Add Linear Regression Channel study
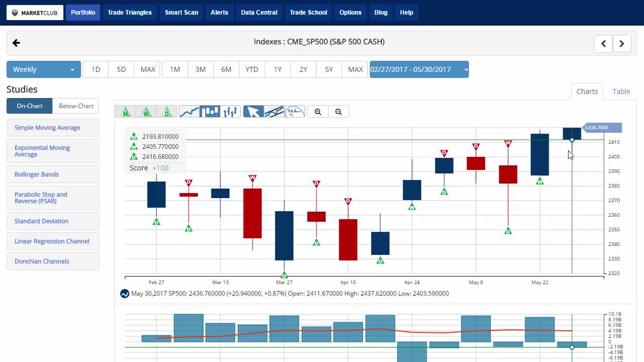This screenshot has width=644, height=362. pos(53,241)
